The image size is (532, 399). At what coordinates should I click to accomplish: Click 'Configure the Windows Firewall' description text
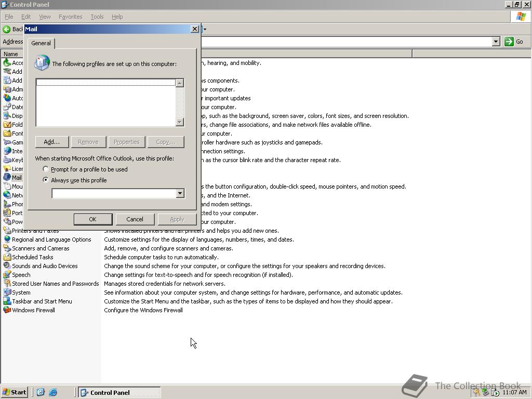pyautogui.click(x=143, y=310)
